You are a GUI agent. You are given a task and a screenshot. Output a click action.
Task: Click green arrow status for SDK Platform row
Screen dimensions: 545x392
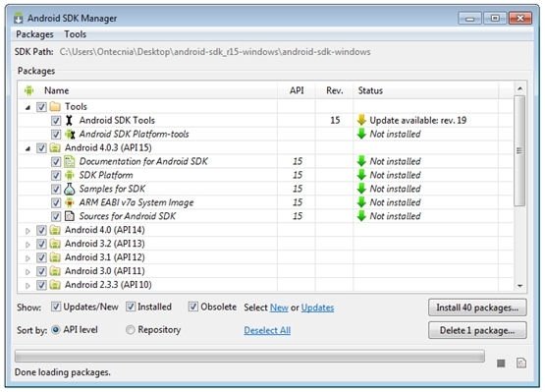(x=361, y=175)
